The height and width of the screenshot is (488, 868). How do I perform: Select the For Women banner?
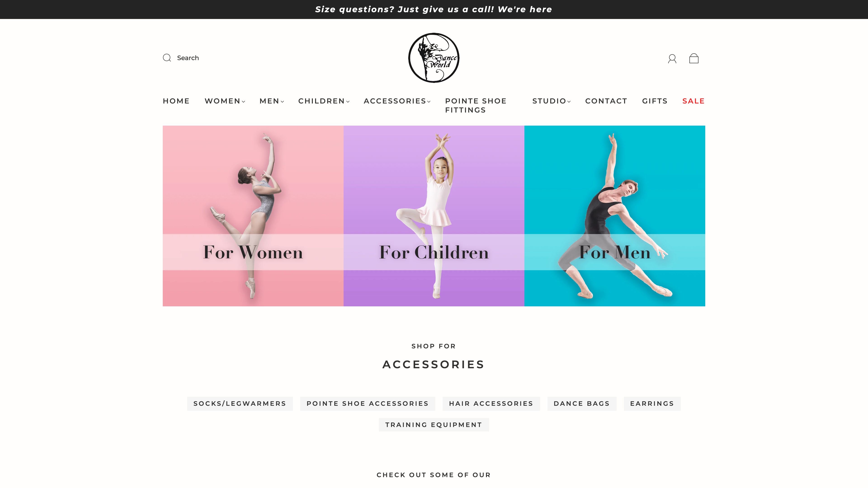coord(253,216)
